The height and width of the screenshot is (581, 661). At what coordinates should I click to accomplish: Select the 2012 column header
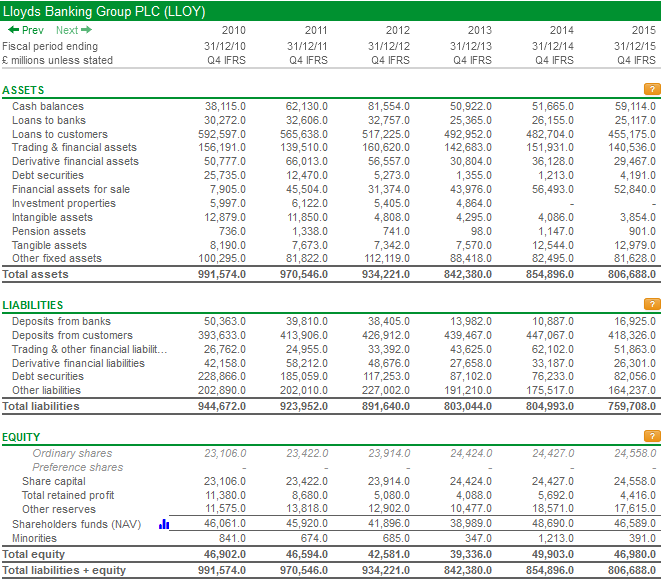click(398, 30)
